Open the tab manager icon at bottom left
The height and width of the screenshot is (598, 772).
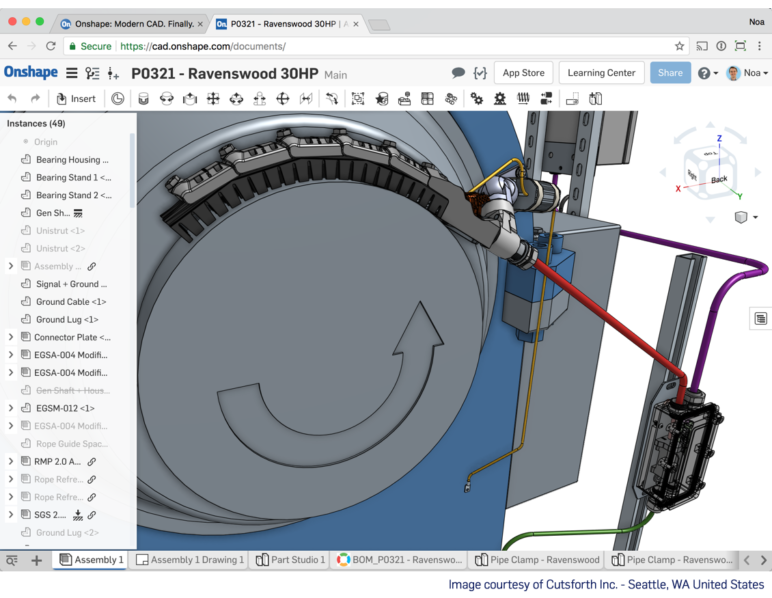(x=11, y=560)
